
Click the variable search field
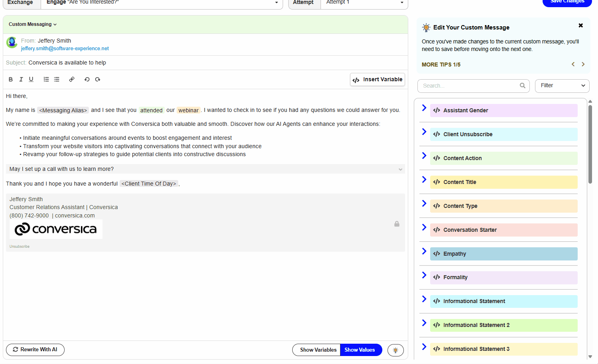pyautogui.click(x=470, y=86)
